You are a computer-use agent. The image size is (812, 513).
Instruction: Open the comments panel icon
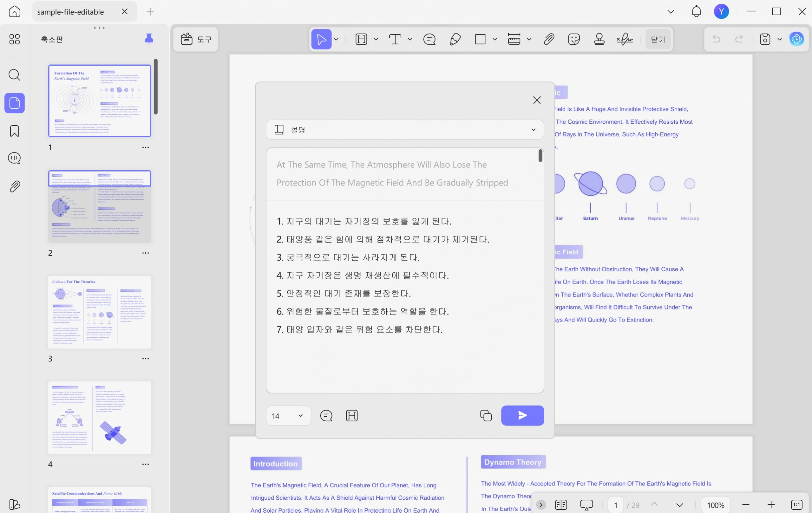point(15,158)
